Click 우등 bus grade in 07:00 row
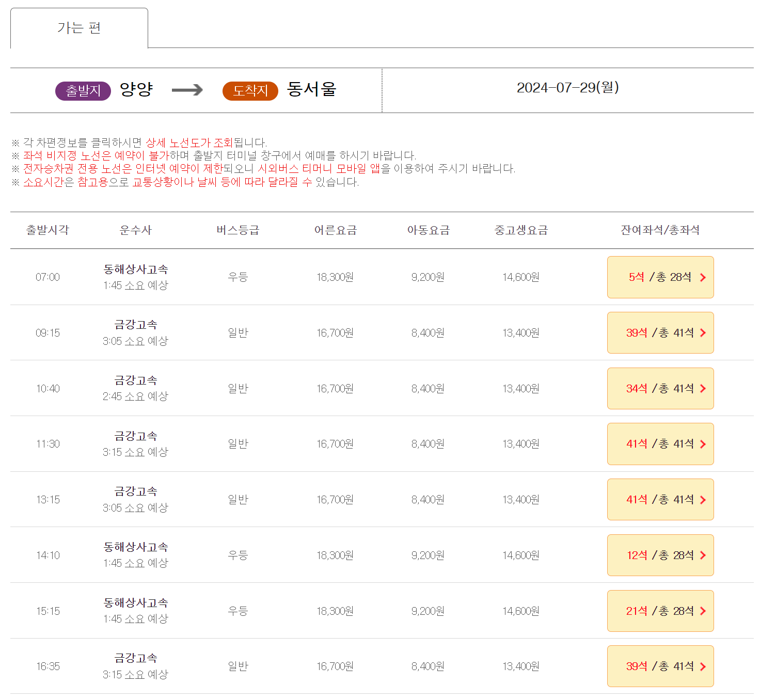Screen dimensions: 760x700 238,277
